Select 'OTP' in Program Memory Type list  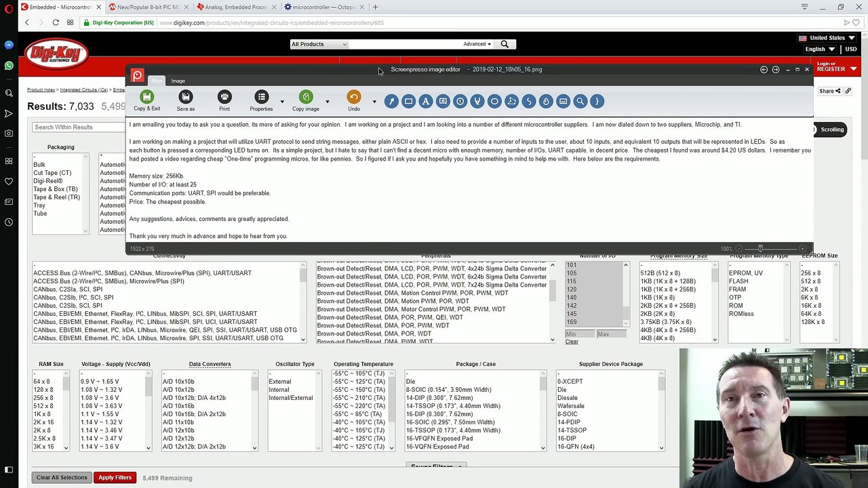click(x=735, y=298)
